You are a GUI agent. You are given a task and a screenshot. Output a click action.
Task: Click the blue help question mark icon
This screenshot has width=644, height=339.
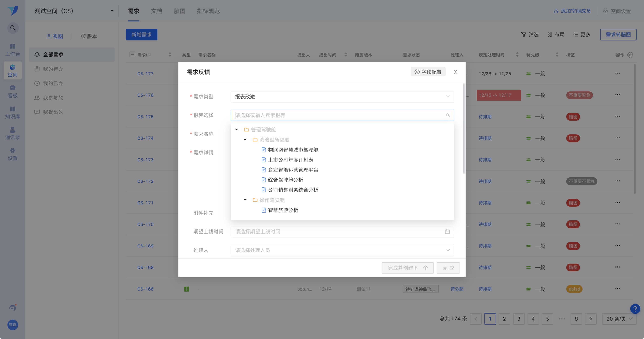(x=635, y=309)
